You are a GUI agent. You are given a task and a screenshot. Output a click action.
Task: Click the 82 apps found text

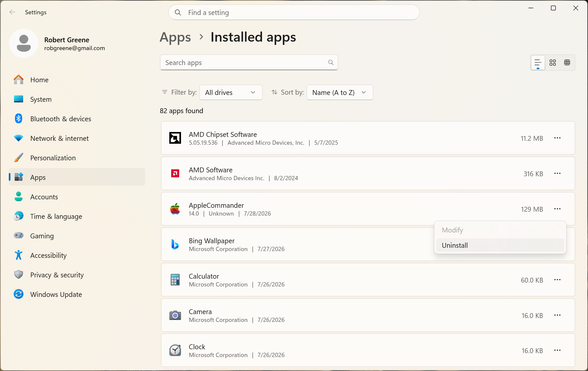181,111
